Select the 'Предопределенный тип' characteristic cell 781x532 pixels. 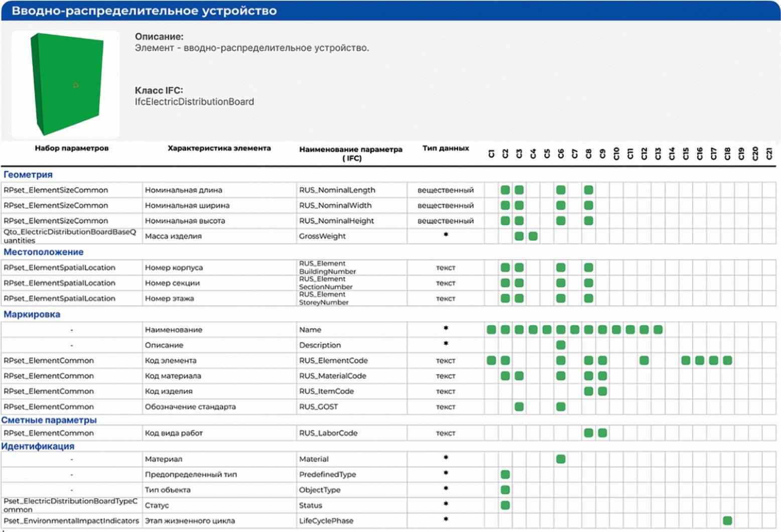[219, 474]
